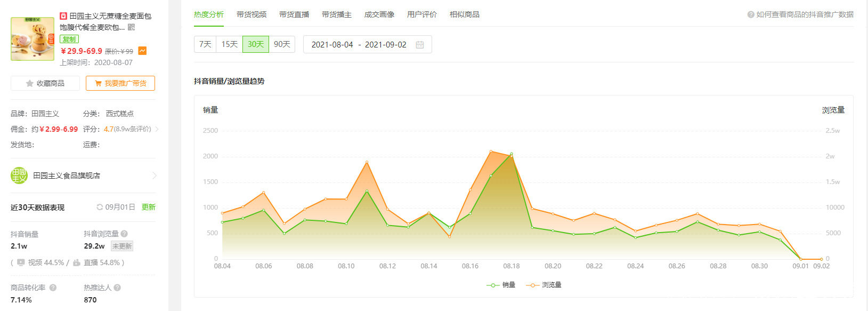Screen dimensions: 868x311
Task: Click the orange views point at 08.11
Action: click(367, 162)
